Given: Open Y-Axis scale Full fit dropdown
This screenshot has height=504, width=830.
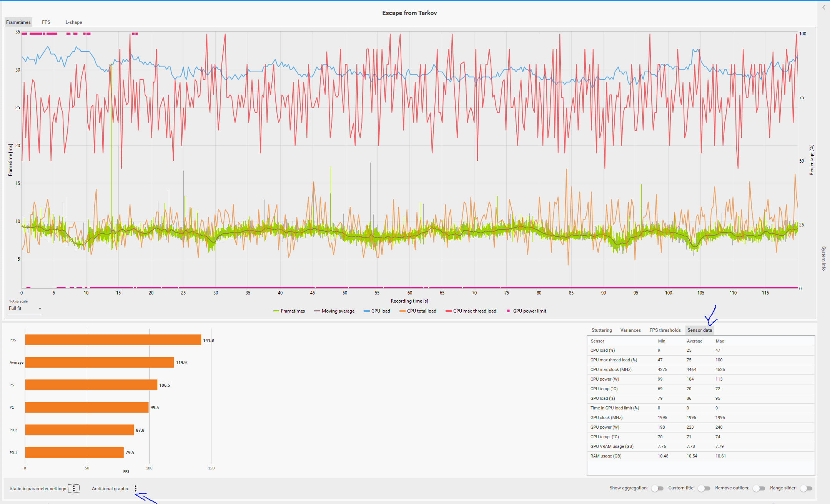Looking at the screenshot, I should tap(25, 309).
